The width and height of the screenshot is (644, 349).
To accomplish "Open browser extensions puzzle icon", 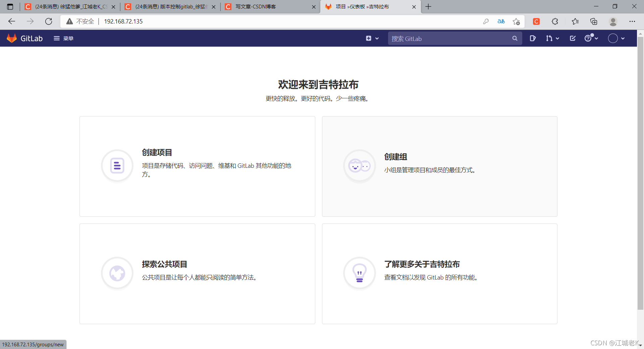I will tap(555, 21).
